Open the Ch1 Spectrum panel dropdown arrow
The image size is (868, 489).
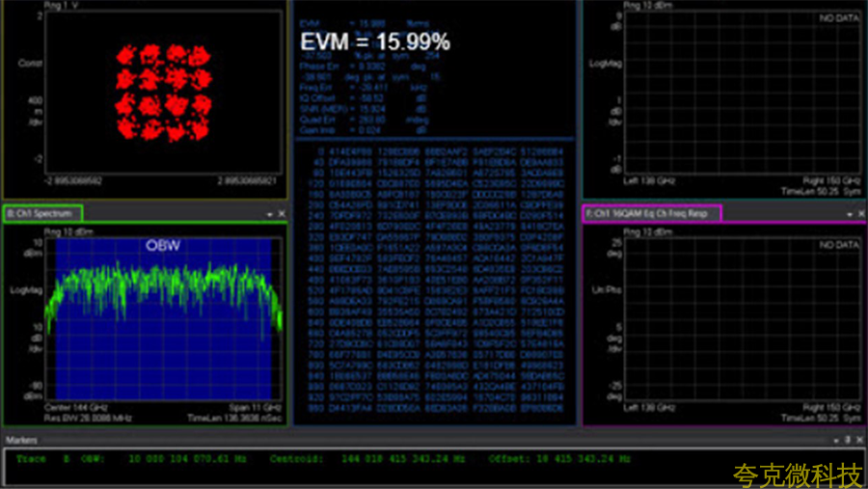pyautogui.click(x=270, y=213)
